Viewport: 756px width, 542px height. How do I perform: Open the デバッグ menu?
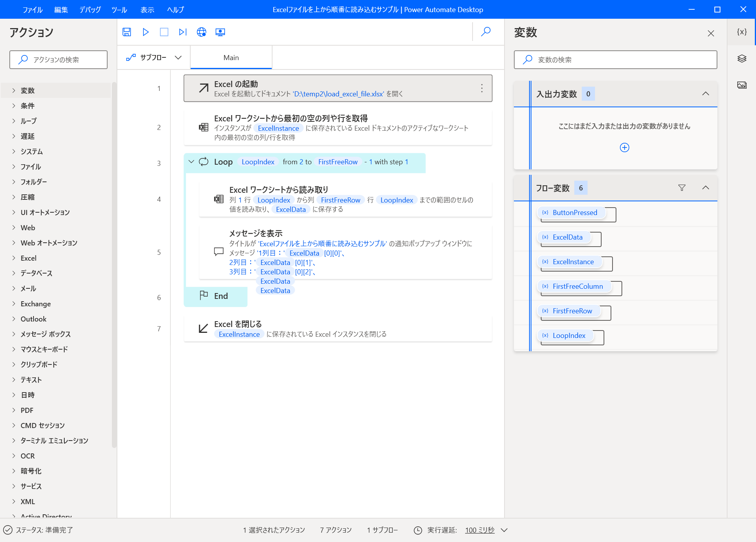tap(90, 10)
